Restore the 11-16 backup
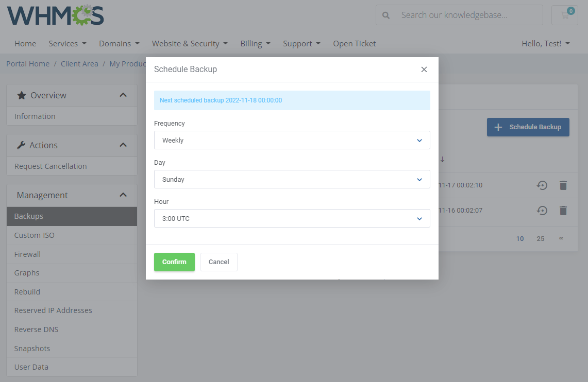588x382 pixels. [542, 211]
